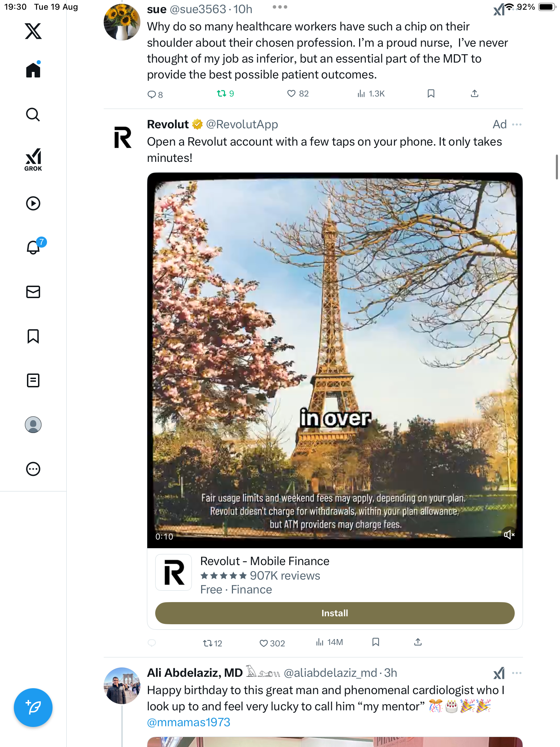This screenshot has height=747, width=560.
Task: Expand the sidebar More menu
Action: (33, 469)
